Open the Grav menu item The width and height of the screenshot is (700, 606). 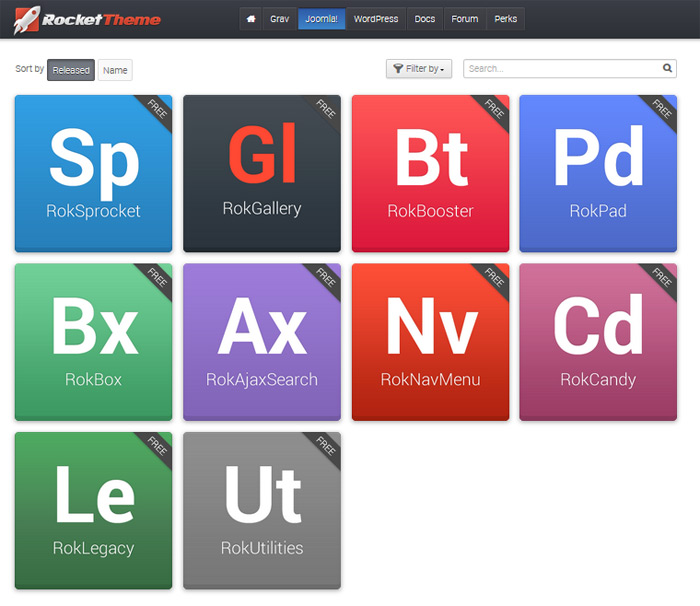[279, 19]
